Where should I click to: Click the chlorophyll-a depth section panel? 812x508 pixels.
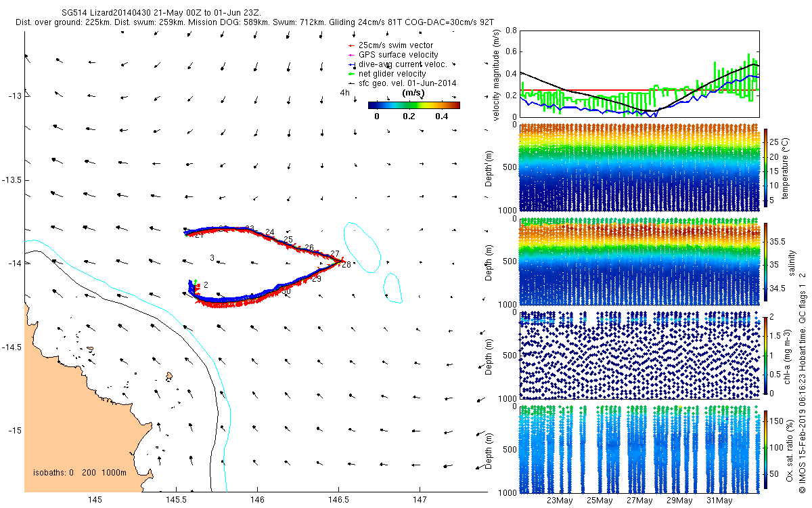(639, 355)
